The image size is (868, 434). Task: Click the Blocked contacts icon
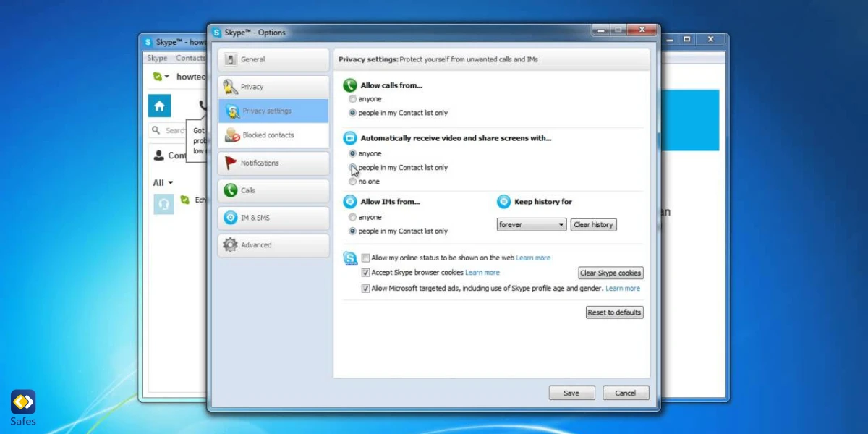(x=232, y=135)
